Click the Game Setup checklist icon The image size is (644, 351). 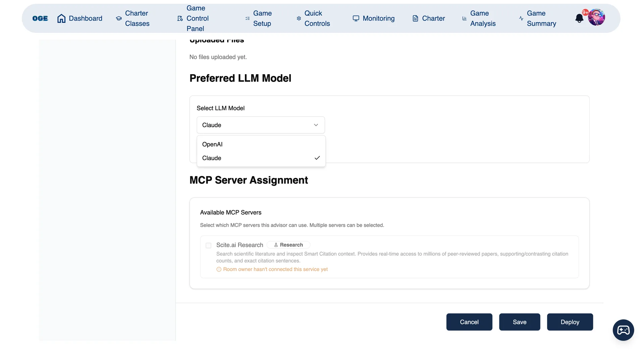pyautogui.click(x=248, y=18)
